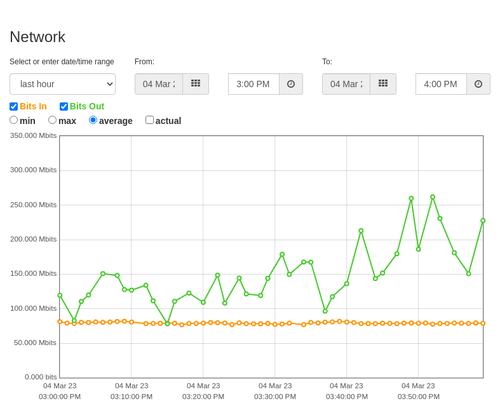Screen dimensions: 500x403
Task: Click the 'From:' label
Action: [144, 62]
